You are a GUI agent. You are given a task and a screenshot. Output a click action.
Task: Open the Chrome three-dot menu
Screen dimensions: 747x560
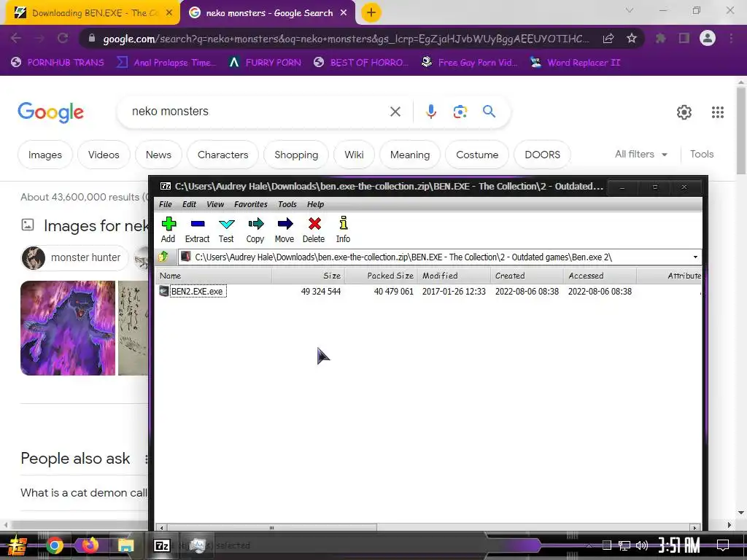(731, 38)
